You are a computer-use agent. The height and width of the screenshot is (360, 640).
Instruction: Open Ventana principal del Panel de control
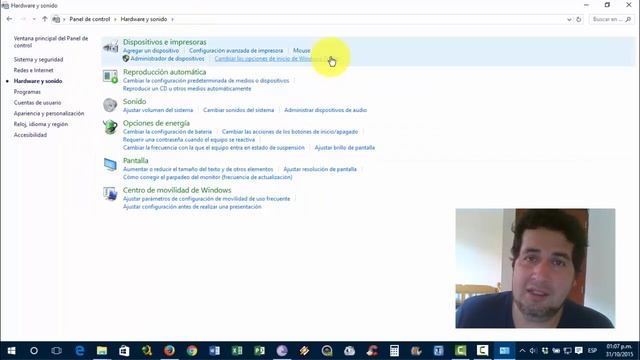click(51, 42)
